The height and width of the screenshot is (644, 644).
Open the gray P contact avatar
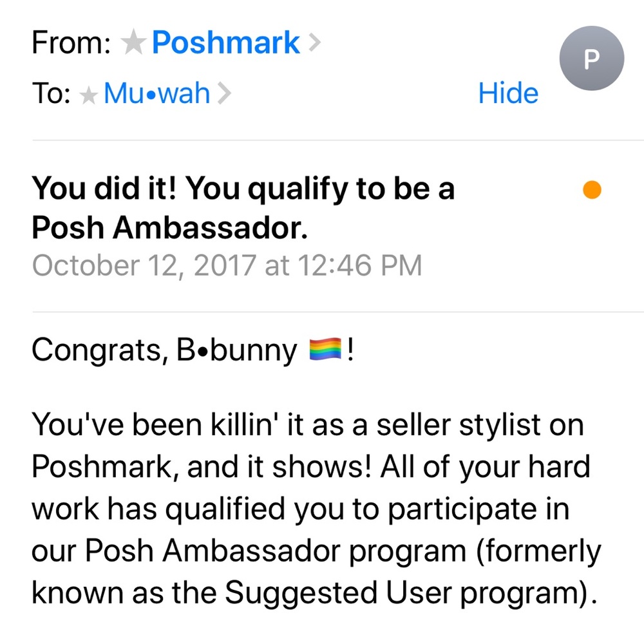click(591, 59)
